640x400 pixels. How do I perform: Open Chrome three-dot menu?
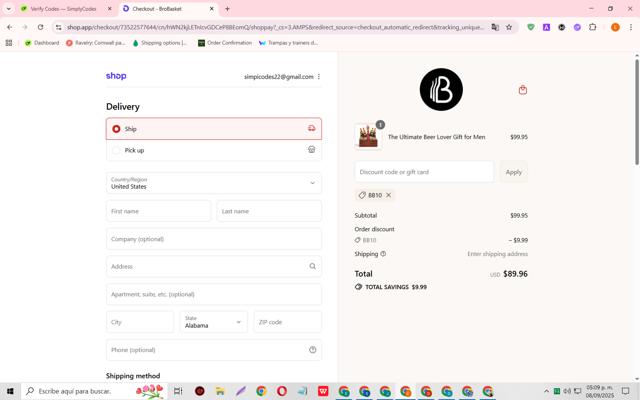tap(630, 27)
